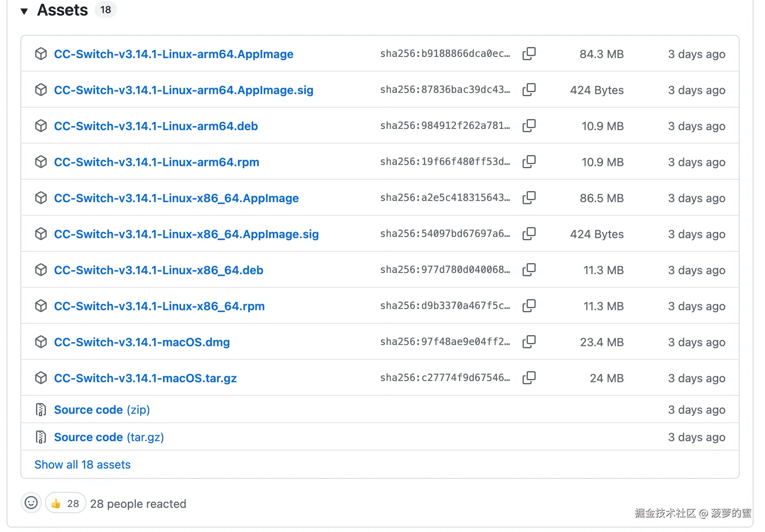Download CC-Switch-v3.14.1-Linux-x86_64.deb
The image size is (765, 532).
[x=158, y=270]
